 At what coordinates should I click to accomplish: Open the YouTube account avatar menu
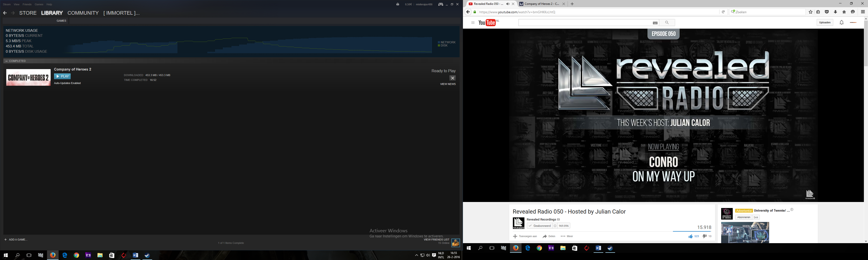tap(854, 23)
